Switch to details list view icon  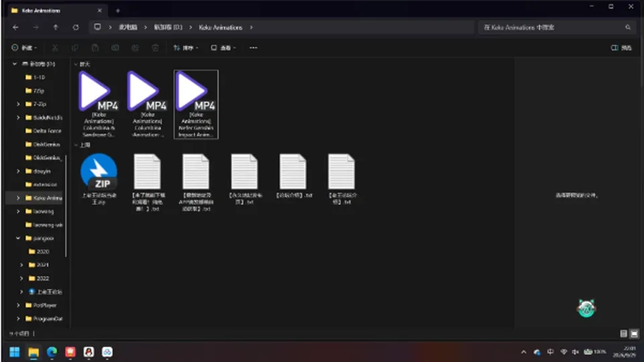623,334
